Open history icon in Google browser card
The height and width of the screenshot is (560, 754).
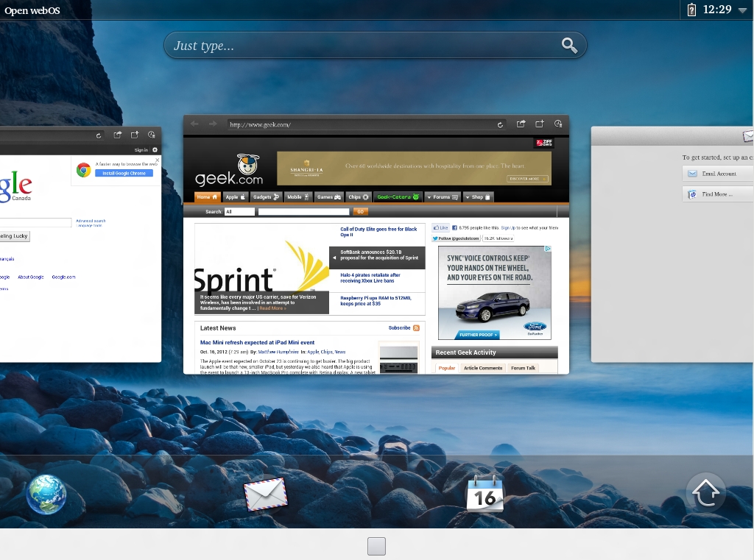pyautogui.click(x=152, y=135)
